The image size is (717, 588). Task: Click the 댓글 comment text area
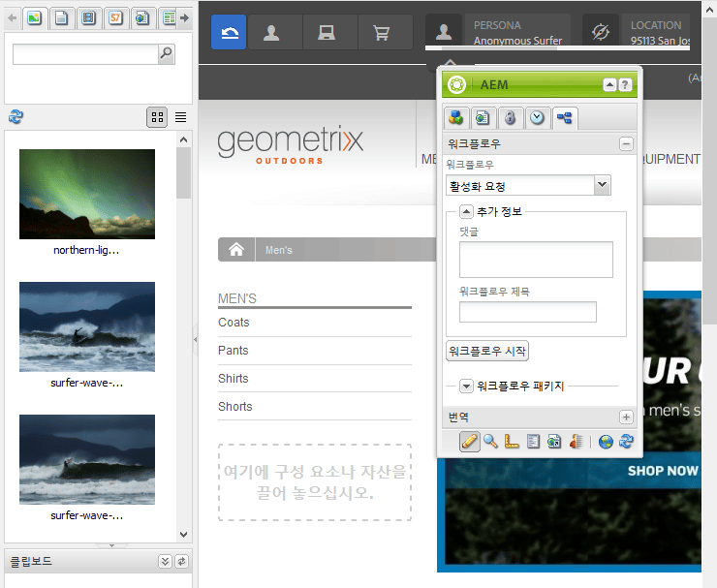pyautogui.click(x=536, y=260)
